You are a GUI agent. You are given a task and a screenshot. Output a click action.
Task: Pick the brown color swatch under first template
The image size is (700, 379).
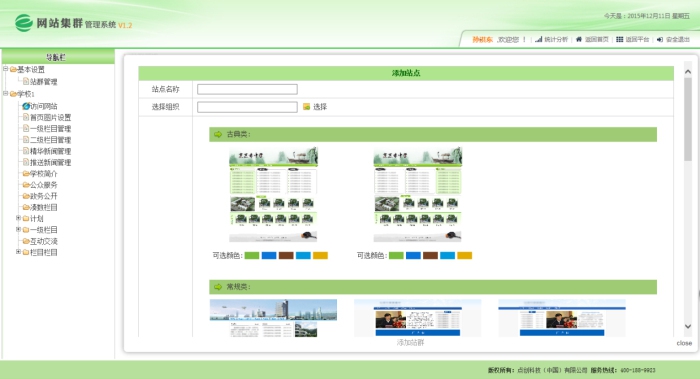[286, 255]
